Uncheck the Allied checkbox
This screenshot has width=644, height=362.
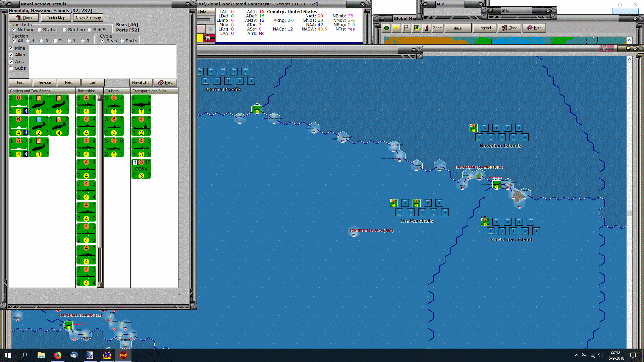point(11,55)
